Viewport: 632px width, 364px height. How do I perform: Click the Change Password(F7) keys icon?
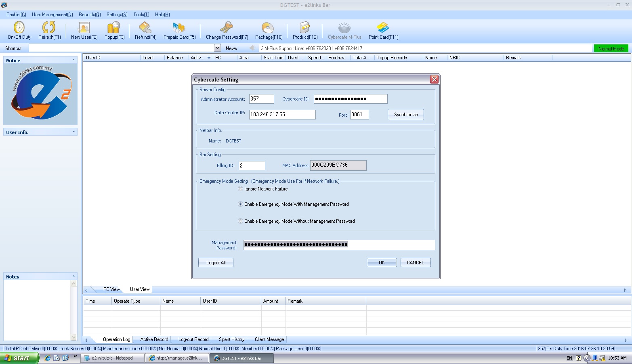coord(227,27)
